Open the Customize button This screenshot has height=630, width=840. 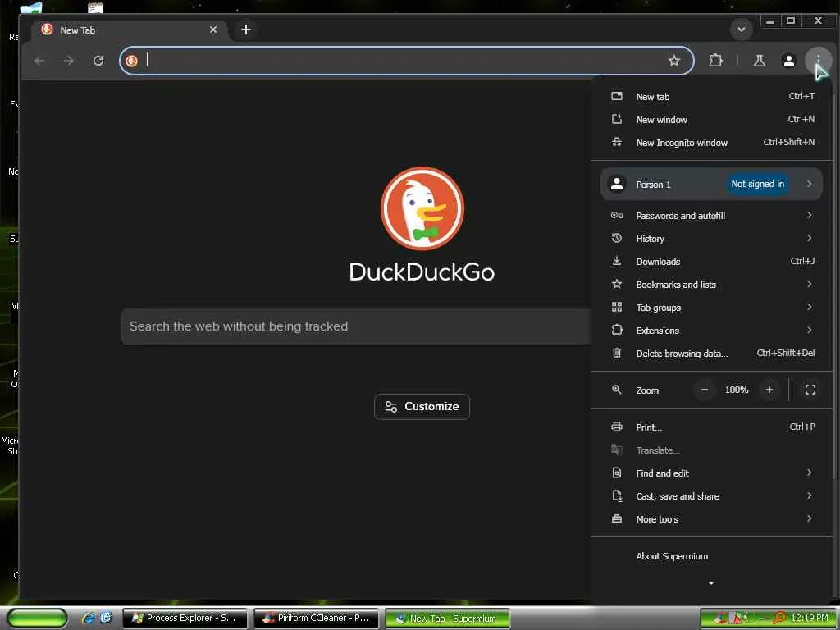click(422, 407)
